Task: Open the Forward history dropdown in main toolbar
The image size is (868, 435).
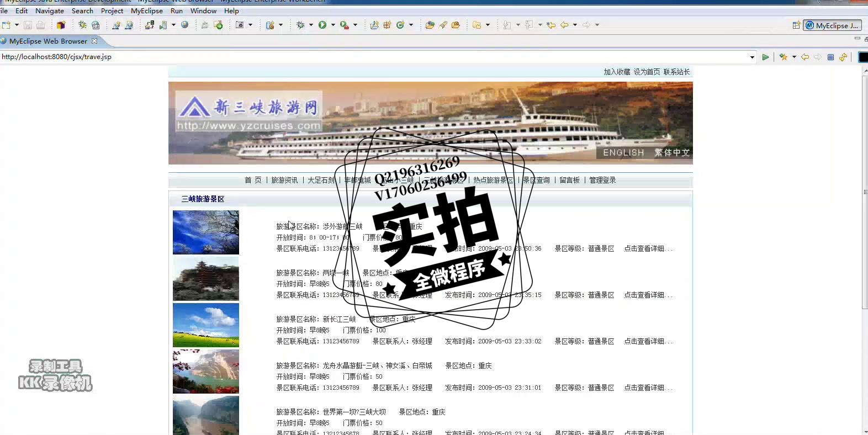Action: (597, 25)
